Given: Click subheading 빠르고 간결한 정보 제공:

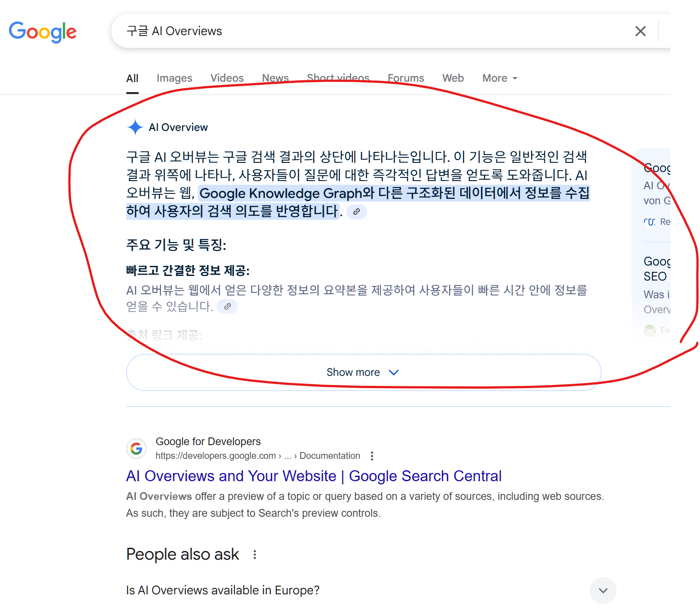Looking at the screenshot, I should click(188, 270).
